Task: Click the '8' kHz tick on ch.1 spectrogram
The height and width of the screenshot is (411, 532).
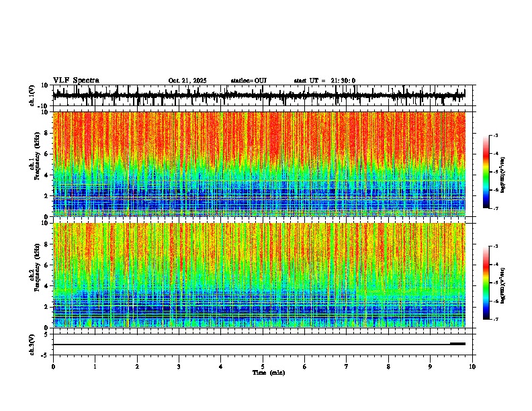Action: (47, 133)
